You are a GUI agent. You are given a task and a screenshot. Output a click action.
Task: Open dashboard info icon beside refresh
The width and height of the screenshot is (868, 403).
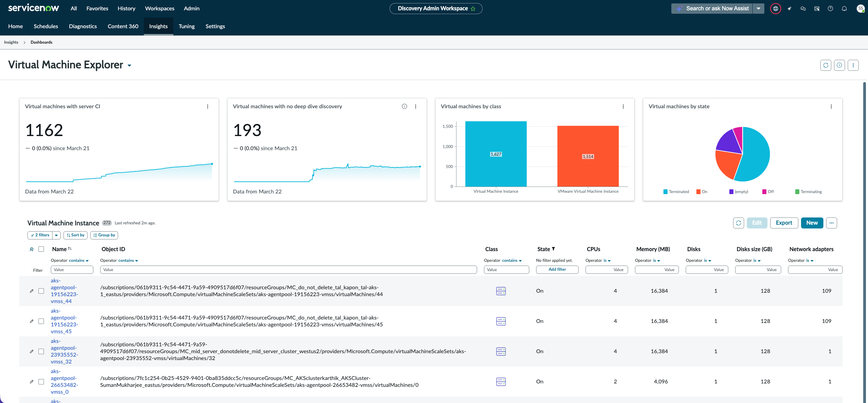[840, 65]
